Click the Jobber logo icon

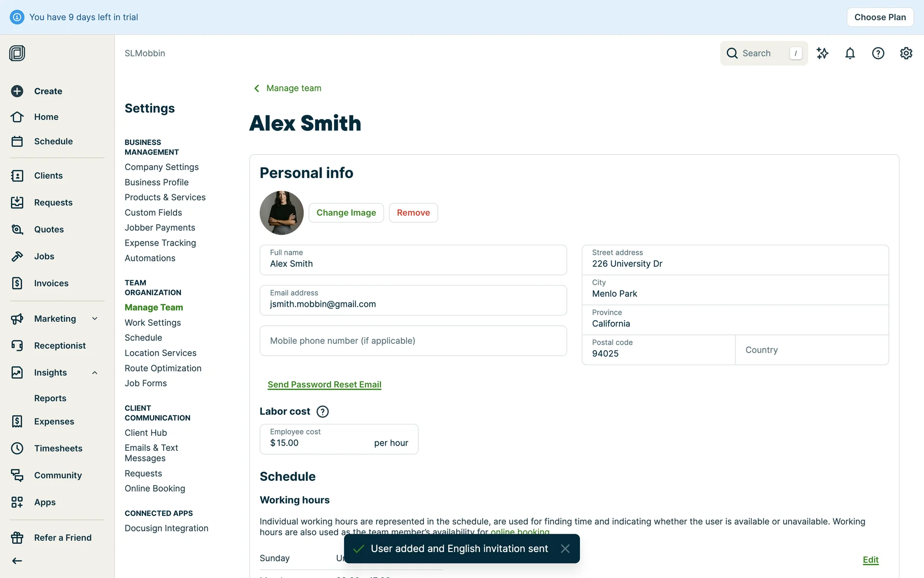[x=17, y=53]
